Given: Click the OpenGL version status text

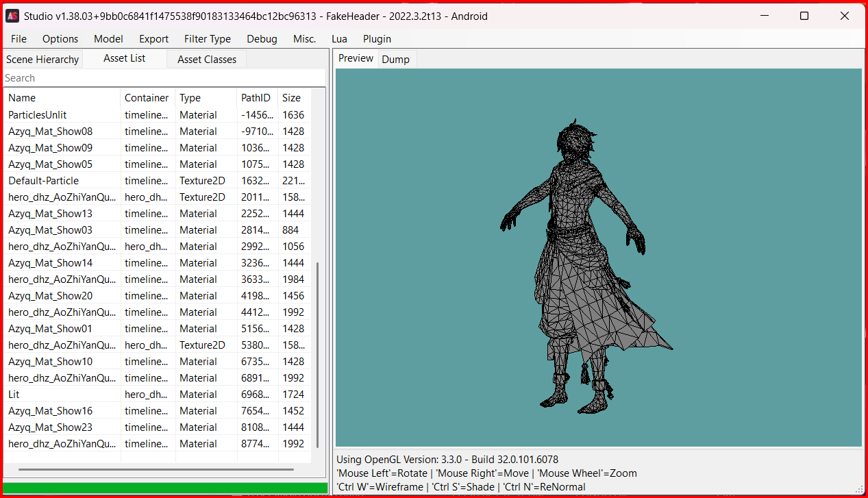Looking at the screenshot, I should (447, 460).
